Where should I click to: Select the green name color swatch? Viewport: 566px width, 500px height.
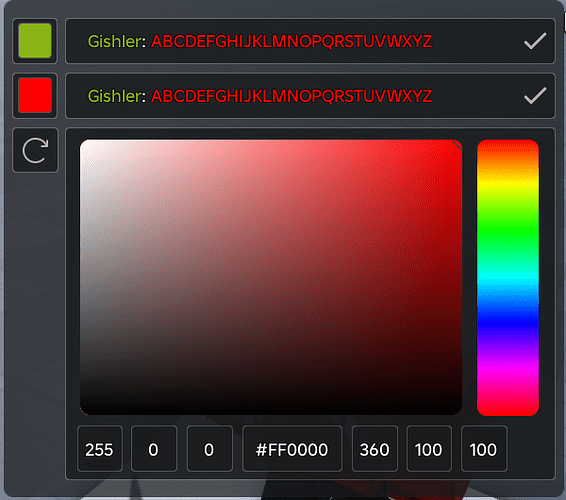(x=35, y=41)
